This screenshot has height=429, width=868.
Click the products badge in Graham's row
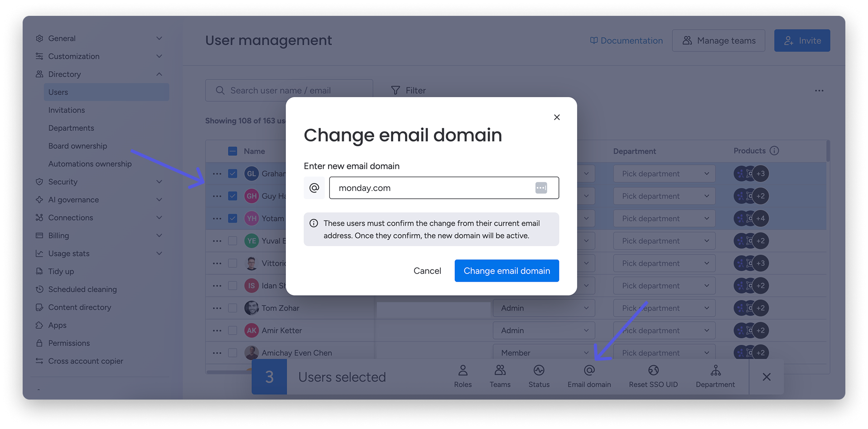click(x=751, y=174)
